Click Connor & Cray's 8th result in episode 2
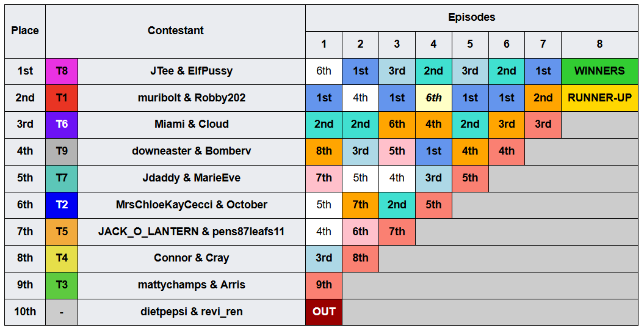Screen dimensions: 644x333 tap(360, 258)
